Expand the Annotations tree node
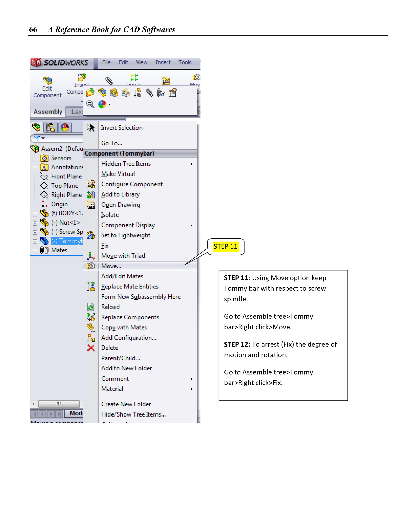 [35, 168]
